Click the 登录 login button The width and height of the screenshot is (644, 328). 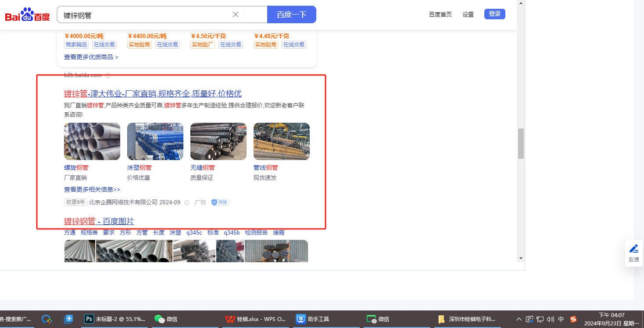[x=495, y=14]
